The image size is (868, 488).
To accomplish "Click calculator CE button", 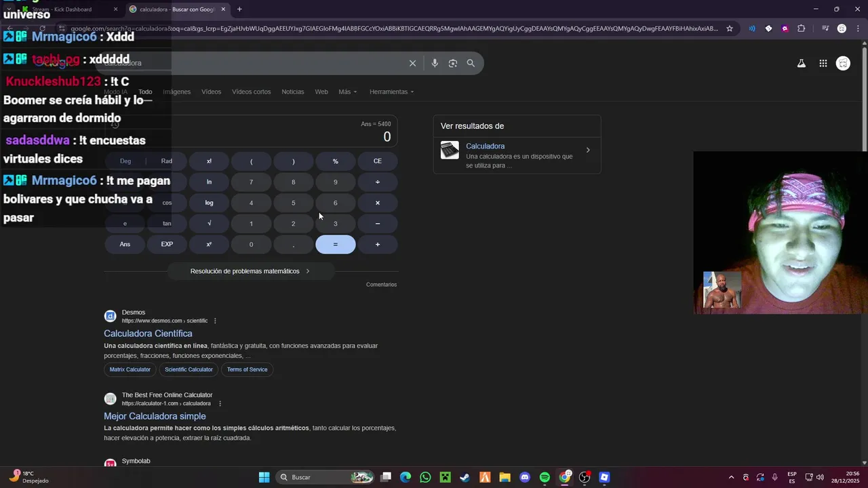I will click(378, 161).
